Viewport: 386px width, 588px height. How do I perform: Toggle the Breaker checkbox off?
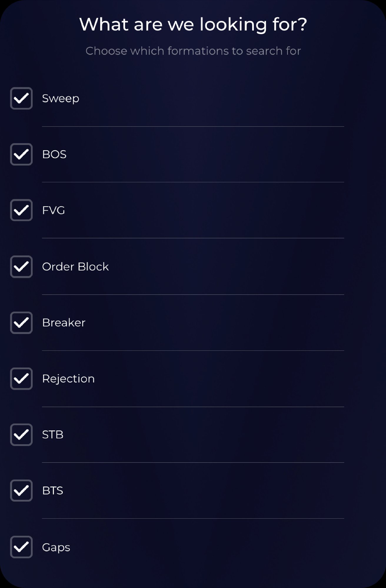tap(21, 323)
